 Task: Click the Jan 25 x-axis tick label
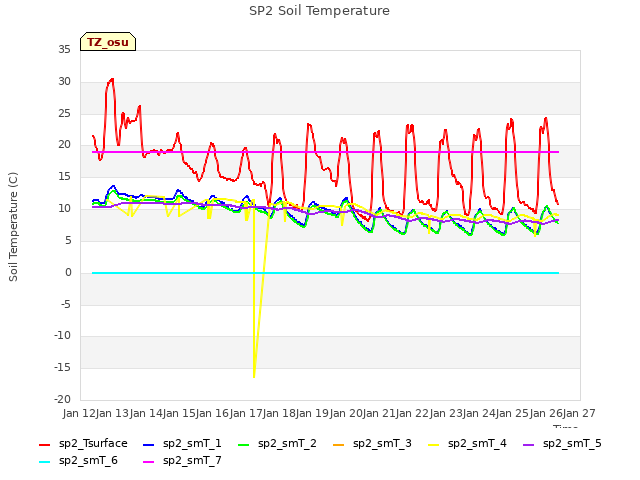[512, 413]
